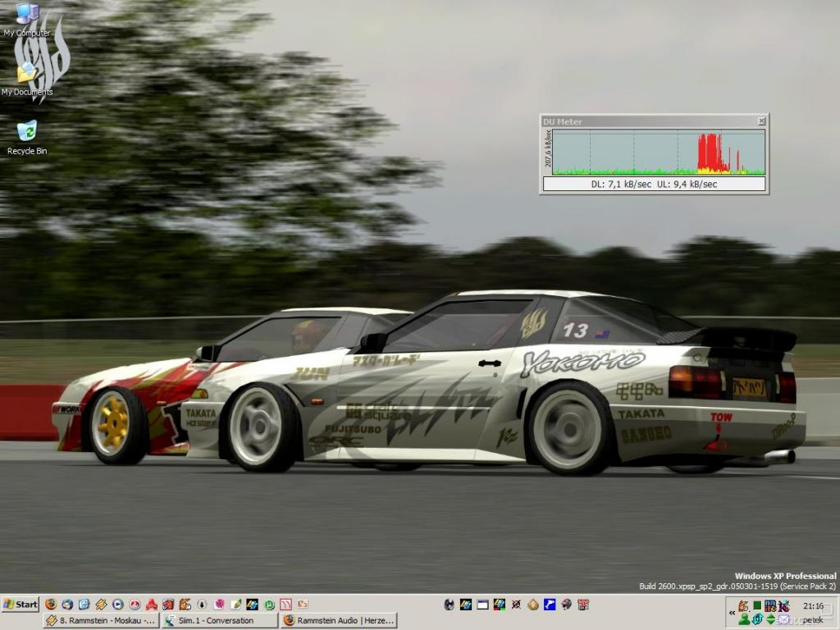Close the DU Meter window

tap(762, 121)
